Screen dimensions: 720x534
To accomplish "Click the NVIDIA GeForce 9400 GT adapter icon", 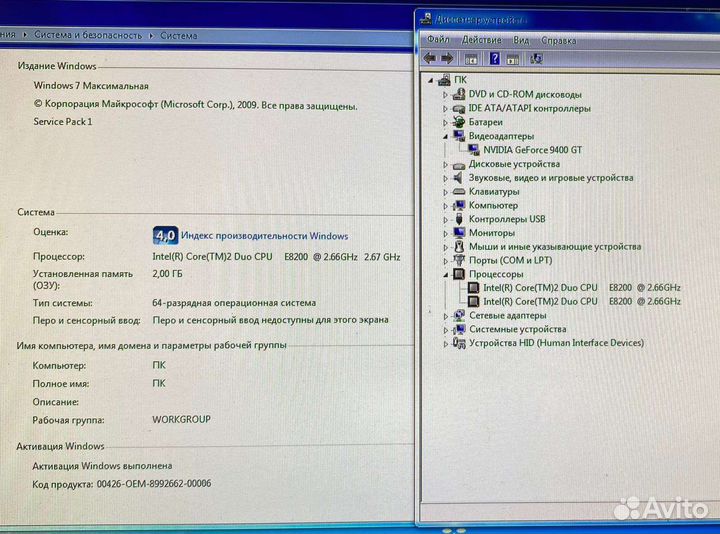I will click(473, 150).
